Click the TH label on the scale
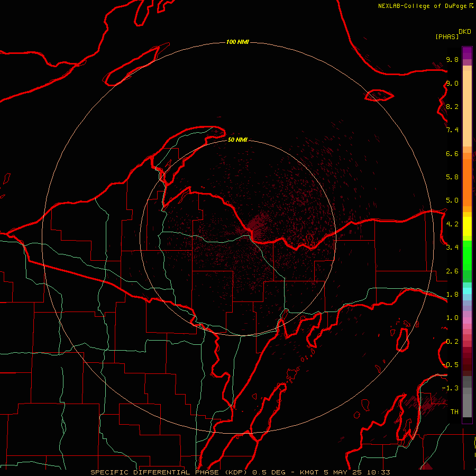The width and height of the screenshot is (476, 476). (x=454, y=412)
